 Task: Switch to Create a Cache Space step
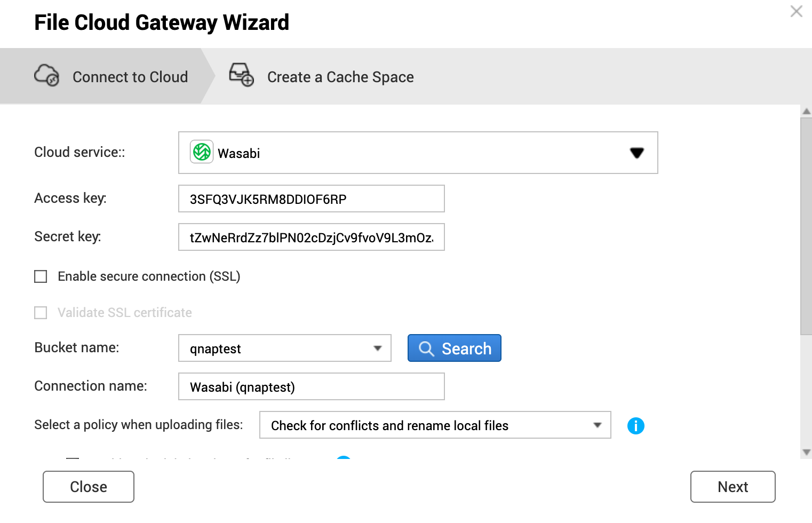pyautogui.click(x=321, y=76)
